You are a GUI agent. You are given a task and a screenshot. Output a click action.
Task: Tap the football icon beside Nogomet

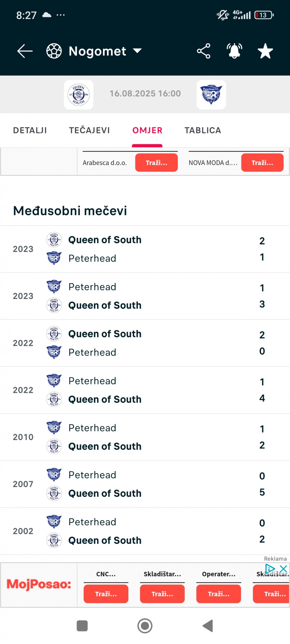coord(54,51)
